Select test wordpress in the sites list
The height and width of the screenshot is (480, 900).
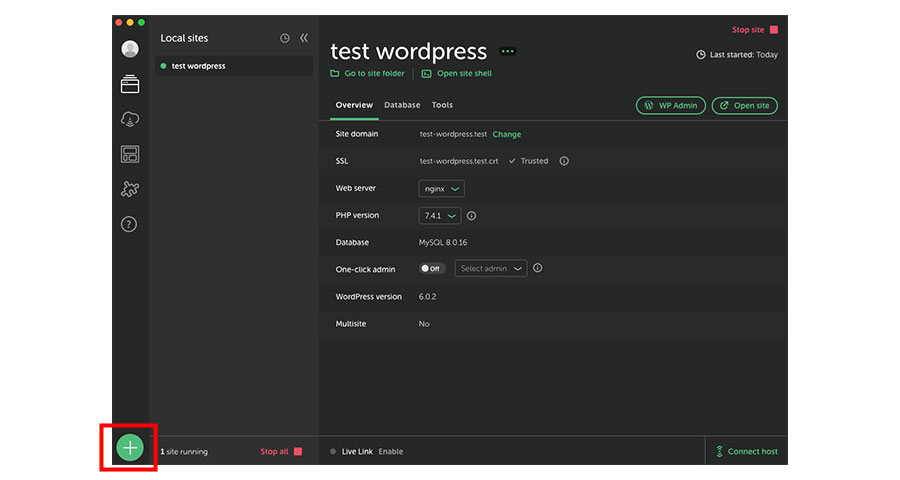tap(198, 66)
